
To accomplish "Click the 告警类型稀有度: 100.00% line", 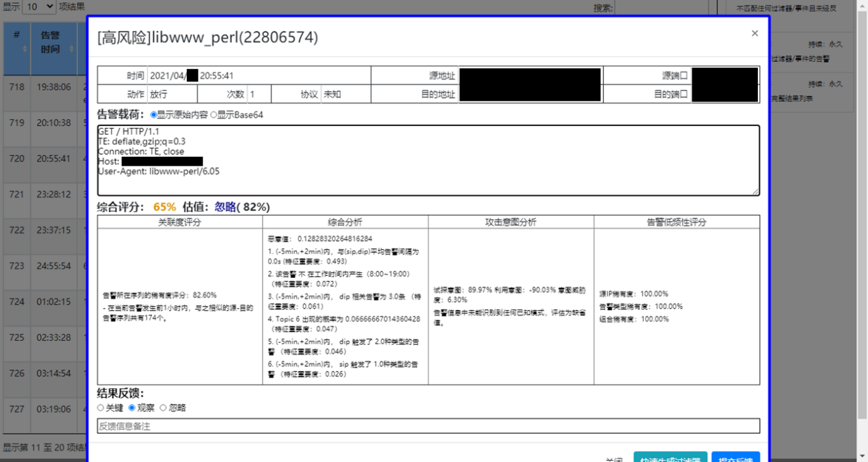I will tap(641, 307).
